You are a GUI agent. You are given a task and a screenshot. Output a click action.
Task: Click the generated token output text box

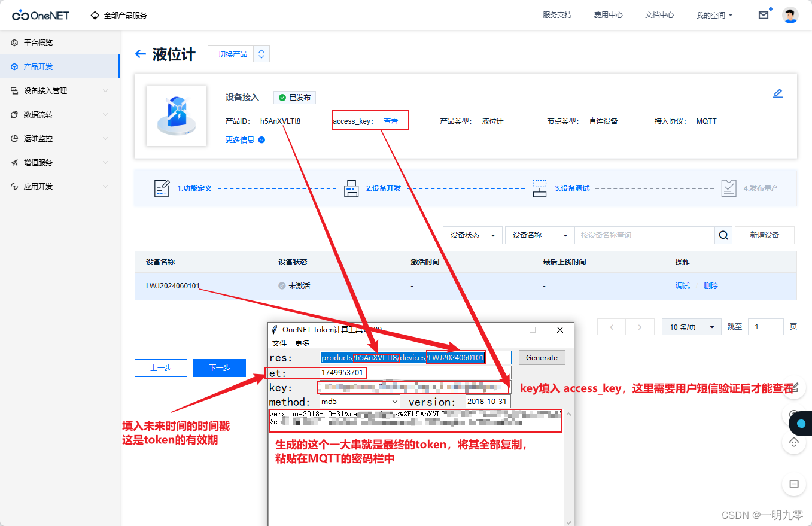[x=416, y=468]
